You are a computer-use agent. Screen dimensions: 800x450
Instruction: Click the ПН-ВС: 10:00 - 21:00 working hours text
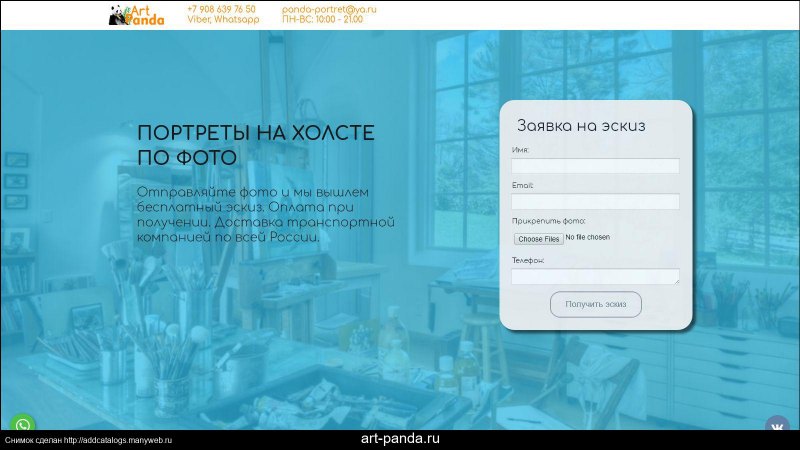pos(322,19)
